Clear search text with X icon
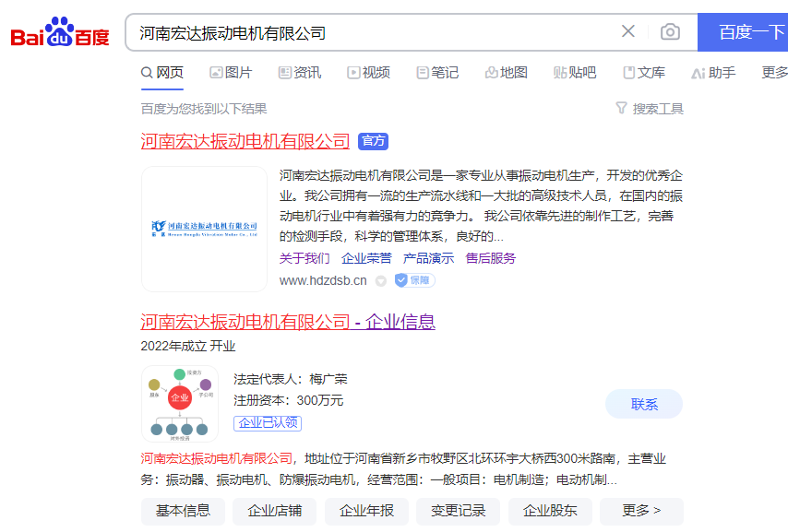This screenshot has height=532, width=788. pos(628,32)
